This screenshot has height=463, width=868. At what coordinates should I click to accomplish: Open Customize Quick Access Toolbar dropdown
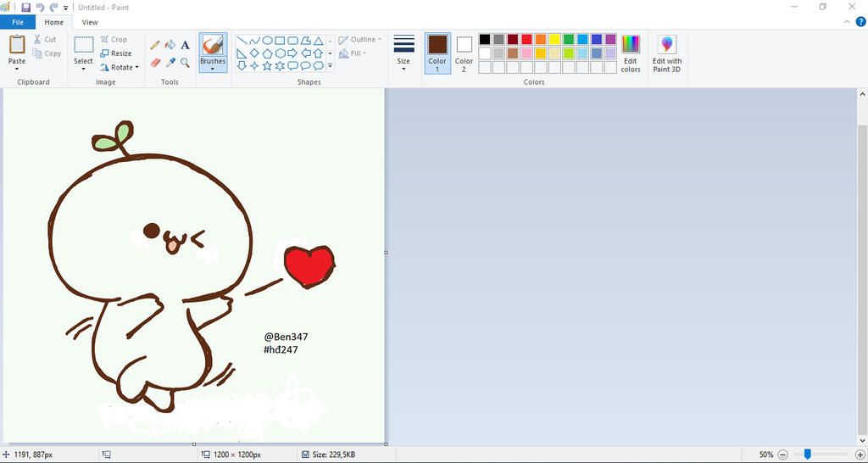(x=66, y=8)
